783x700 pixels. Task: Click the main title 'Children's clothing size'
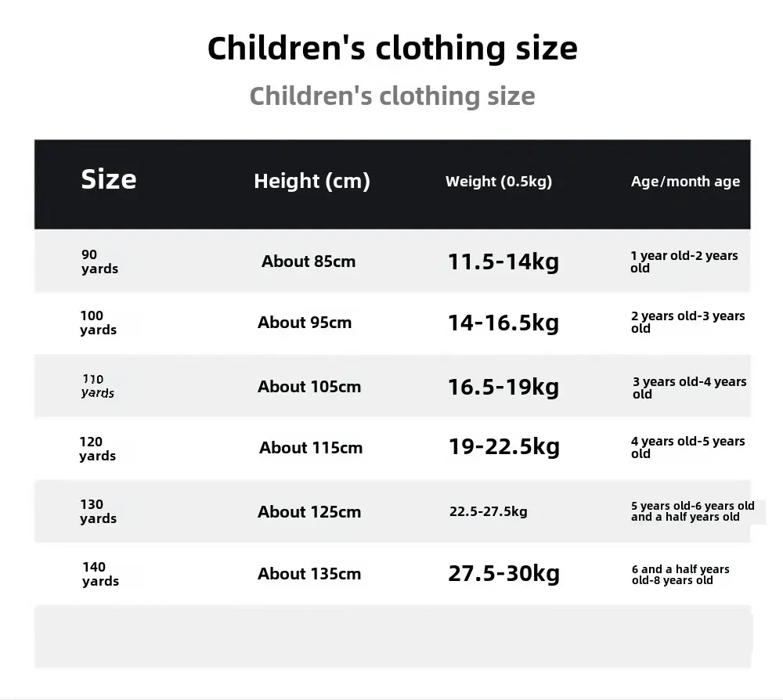pos(392,49)
